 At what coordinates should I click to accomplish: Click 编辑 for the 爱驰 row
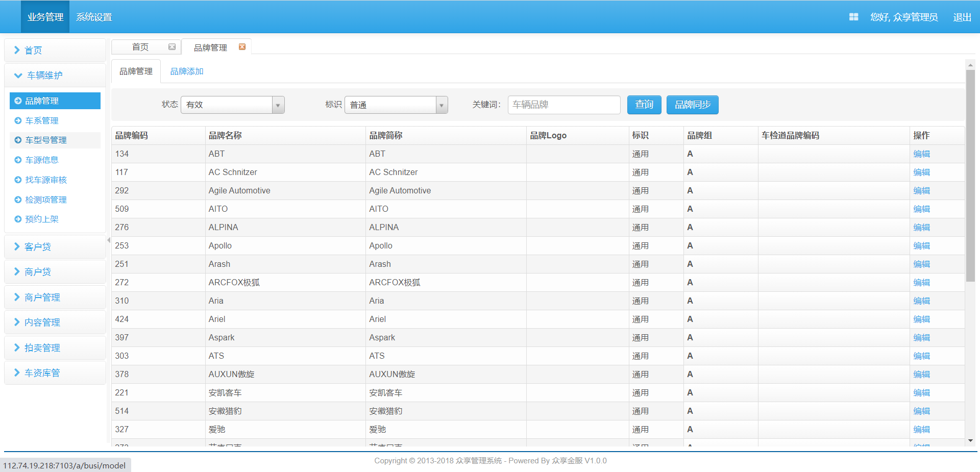point(921,430)
